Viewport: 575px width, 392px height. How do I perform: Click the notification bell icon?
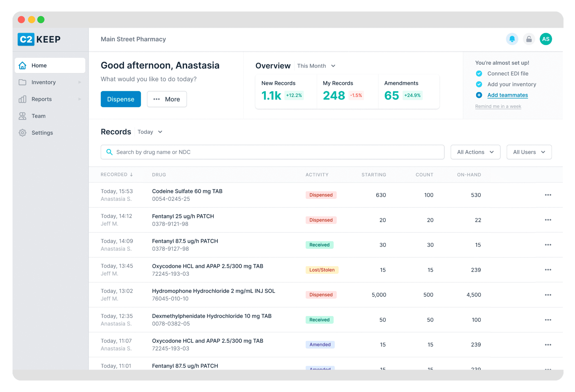click(x=512, y=39)
